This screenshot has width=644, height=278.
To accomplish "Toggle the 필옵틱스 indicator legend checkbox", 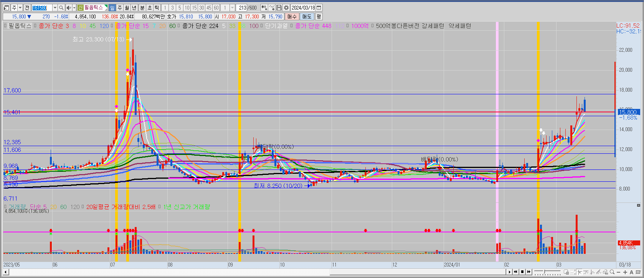I will 5,26.
